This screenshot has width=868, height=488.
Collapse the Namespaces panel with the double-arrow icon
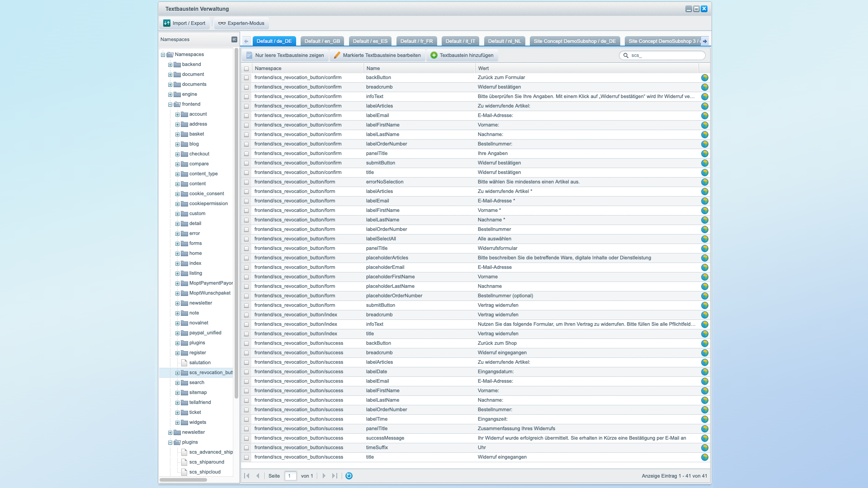(x=234, y=40)
